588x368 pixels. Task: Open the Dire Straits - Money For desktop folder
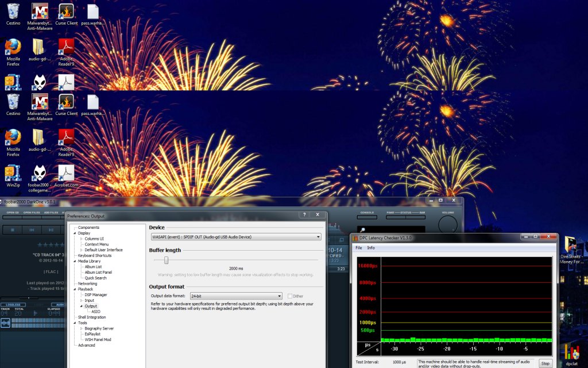571,250
